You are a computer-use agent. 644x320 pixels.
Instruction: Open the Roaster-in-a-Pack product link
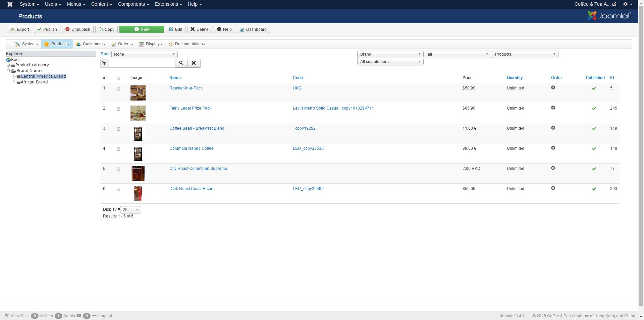coord(186,88)
